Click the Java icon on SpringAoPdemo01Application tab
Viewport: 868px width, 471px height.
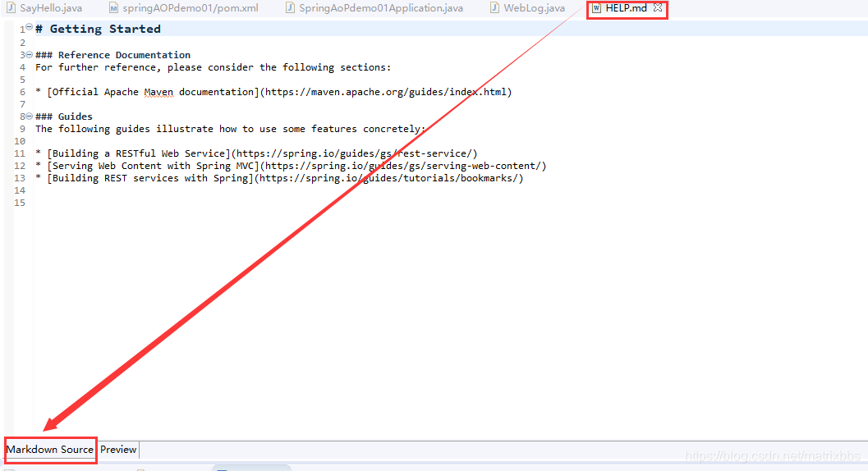pos(290,8)
